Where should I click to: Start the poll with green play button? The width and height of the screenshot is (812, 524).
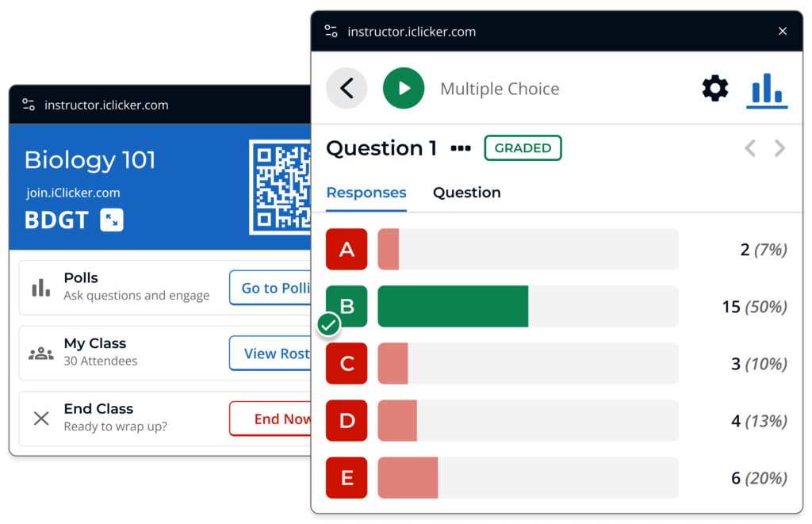click(x=404, y=88)
